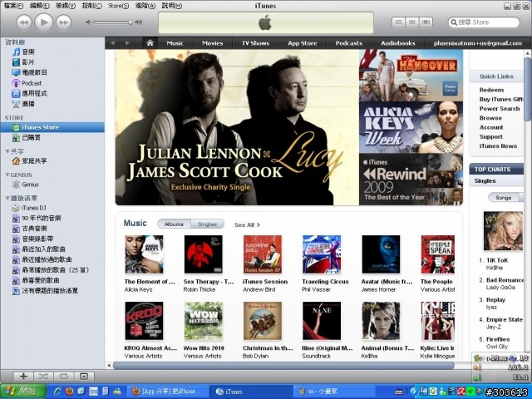Show or hide the artwork viewer
Image resolution: width=532 pixels, height=399 pixels.
tap(84, 377)
